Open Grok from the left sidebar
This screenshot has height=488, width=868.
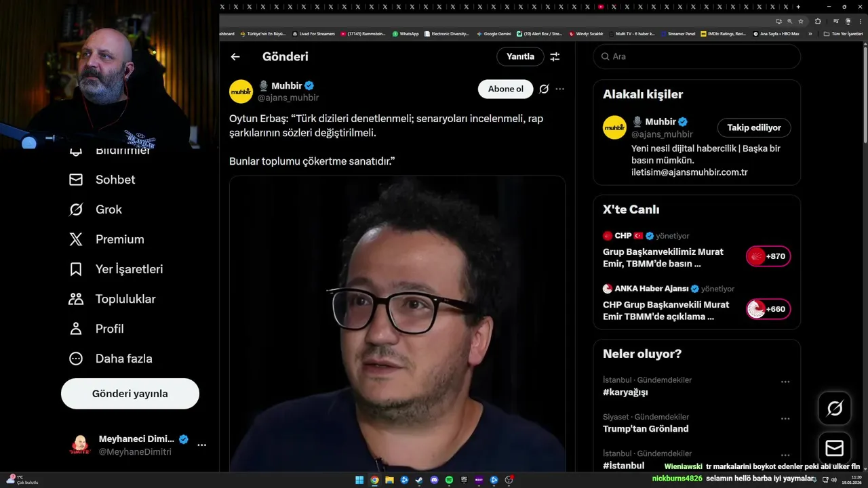(96, 209)
